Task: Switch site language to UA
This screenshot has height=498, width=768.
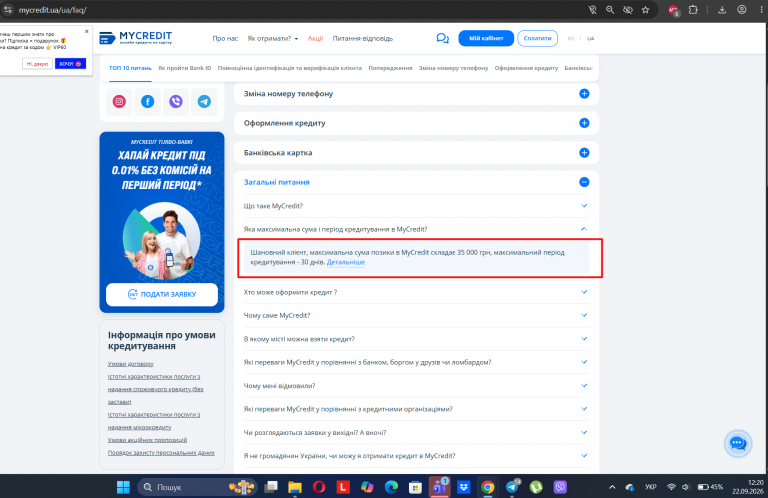Action: pos(591,38)
